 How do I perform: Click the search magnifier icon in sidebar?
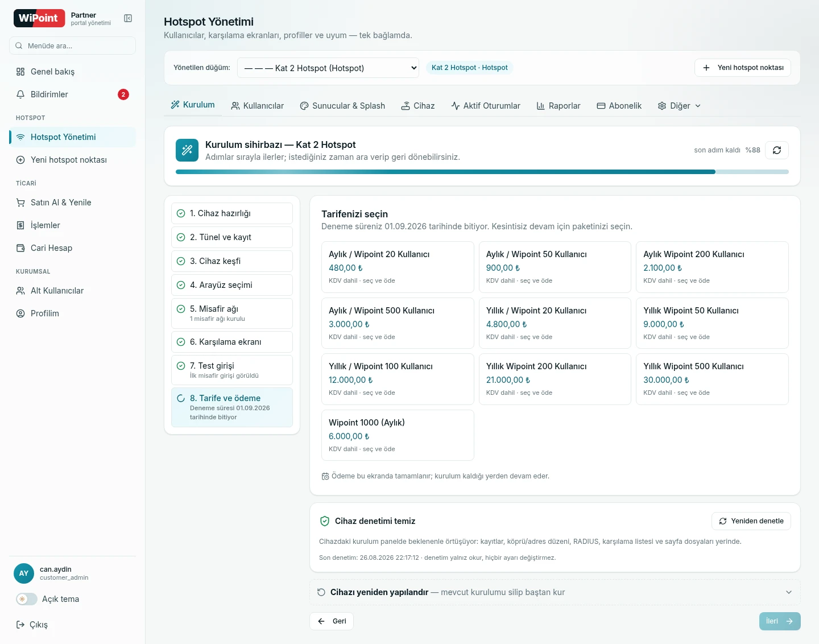[x=19, y=46]
